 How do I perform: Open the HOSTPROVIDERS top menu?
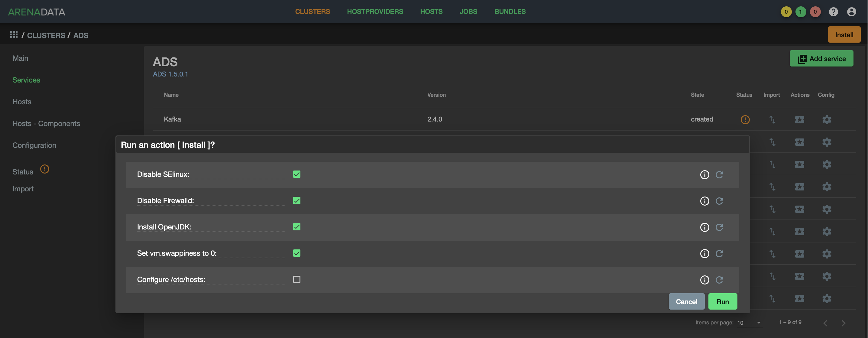click(x=375, y=11)
